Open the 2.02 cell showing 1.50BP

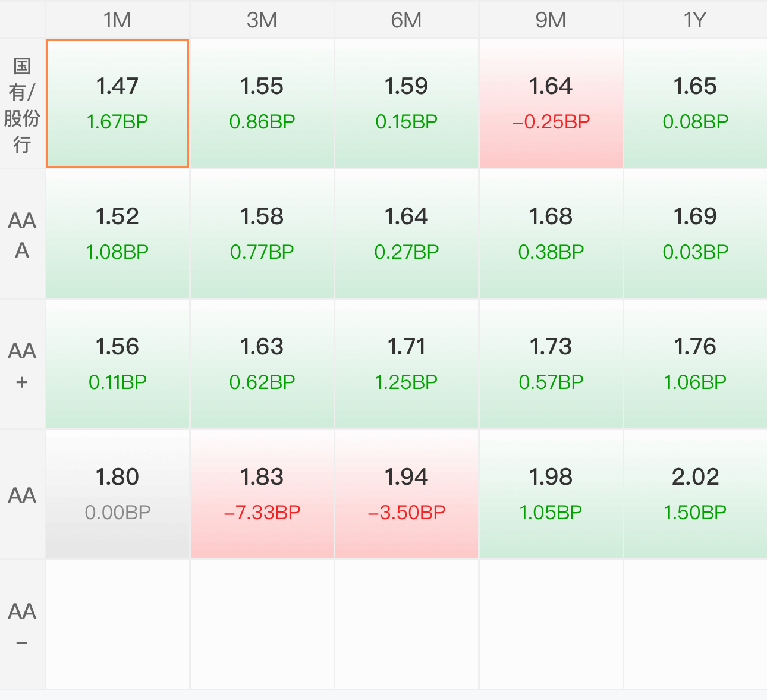point(696,495)
